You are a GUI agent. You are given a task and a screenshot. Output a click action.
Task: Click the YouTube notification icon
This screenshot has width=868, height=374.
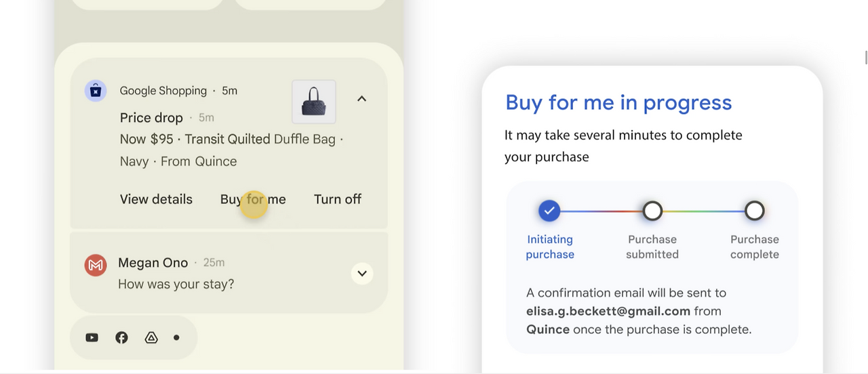92,337
